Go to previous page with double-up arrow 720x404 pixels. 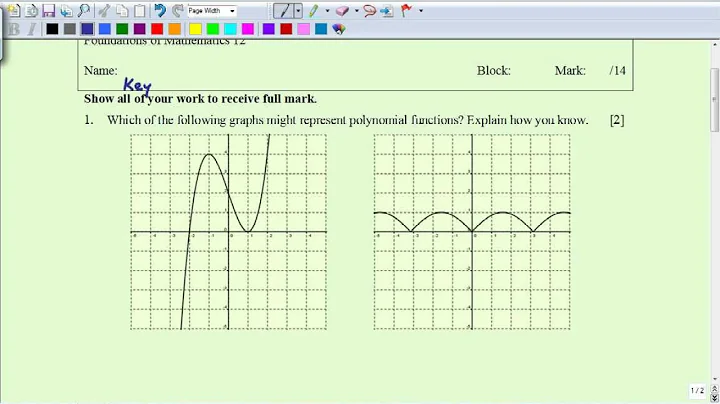tap(714, 390)
